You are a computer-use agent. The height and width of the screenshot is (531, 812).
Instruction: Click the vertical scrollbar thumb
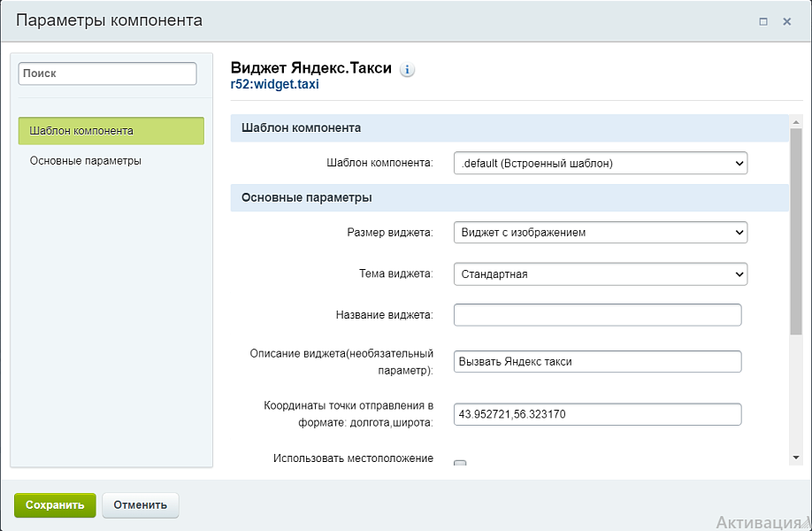(x=795, y=230)
